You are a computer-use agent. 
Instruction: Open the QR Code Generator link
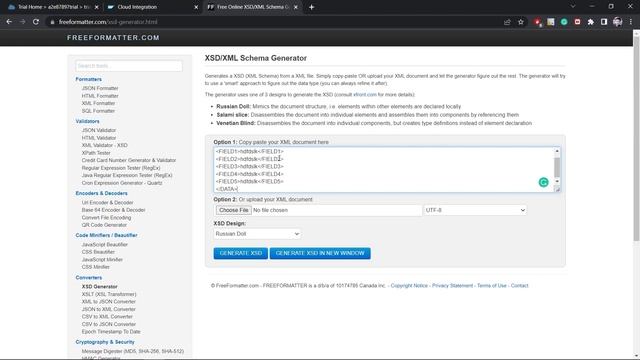tap(104, 225)
